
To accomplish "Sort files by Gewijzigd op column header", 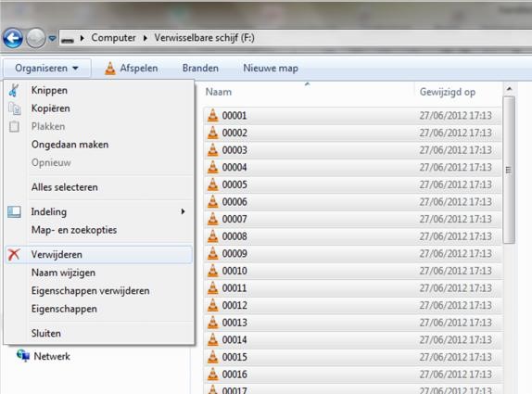I will 447,92.
